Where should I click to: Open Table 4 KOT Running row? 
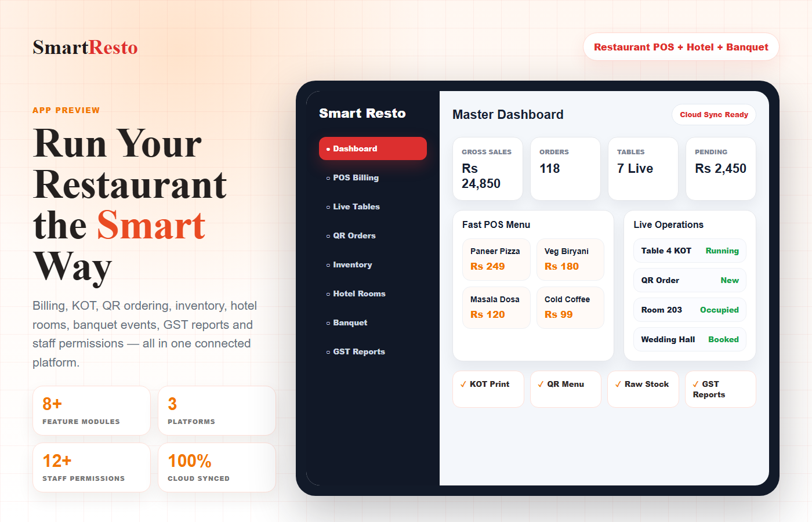coord(690,251)
